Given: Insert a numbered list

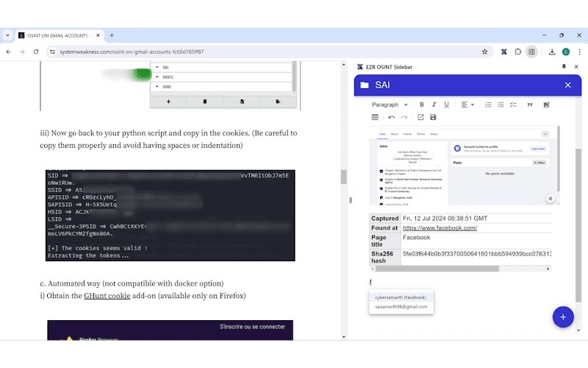Looking at the screenshot, I should point(488,105).
